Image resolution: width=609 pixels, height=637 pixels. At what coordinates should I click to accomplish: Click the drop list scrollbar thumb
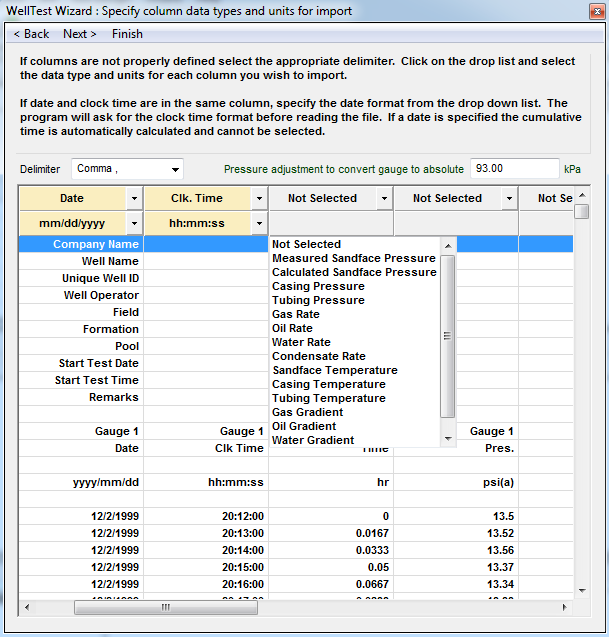(x=447, y=336)
